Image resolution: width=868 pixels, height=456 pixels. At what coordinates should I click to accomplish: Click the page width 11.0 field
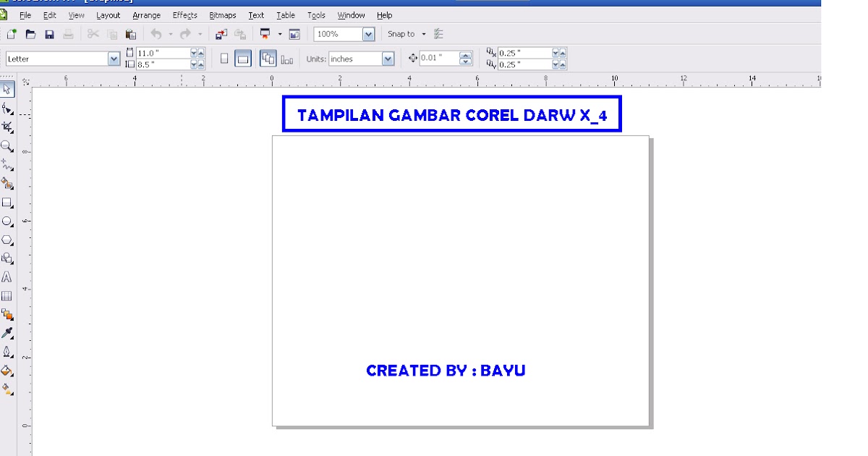163,53
